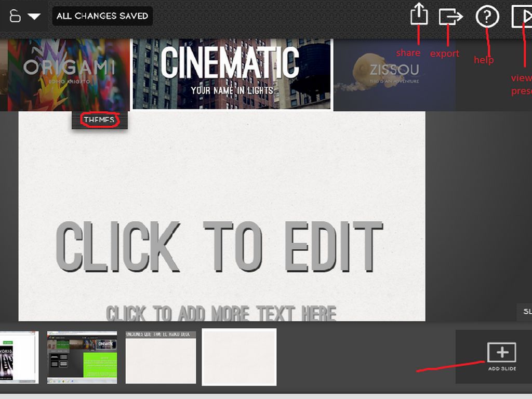This screenshot has width=532, height=399.
Task: Select the Cinematic theme
Action: pyautogui.click(x=232, y=73)
